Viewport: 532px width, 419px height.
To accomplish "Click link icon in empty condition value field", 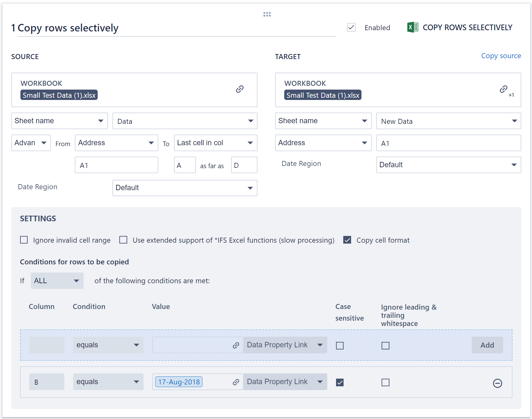I will pos(236,345).
